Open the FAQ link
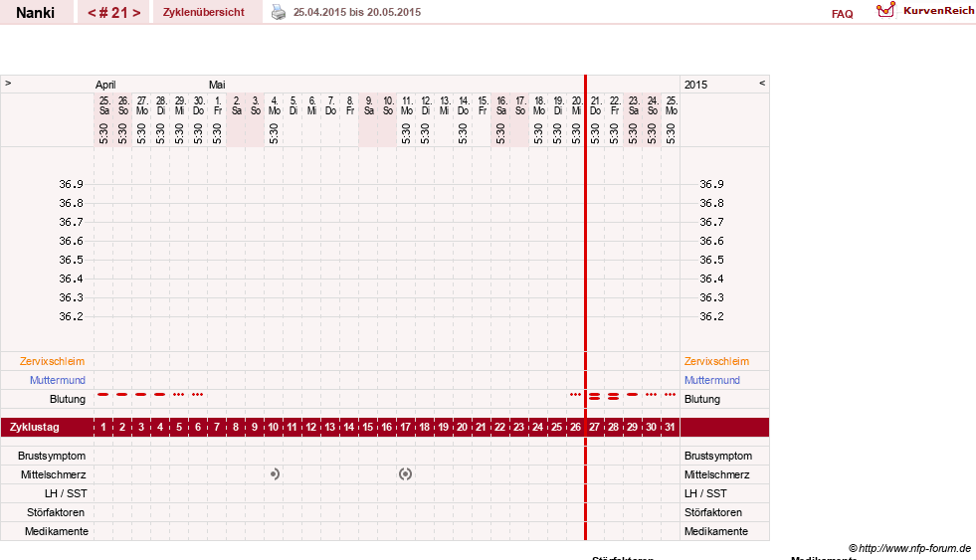This screenshot has height=560, width=976. tap(842, 14)
